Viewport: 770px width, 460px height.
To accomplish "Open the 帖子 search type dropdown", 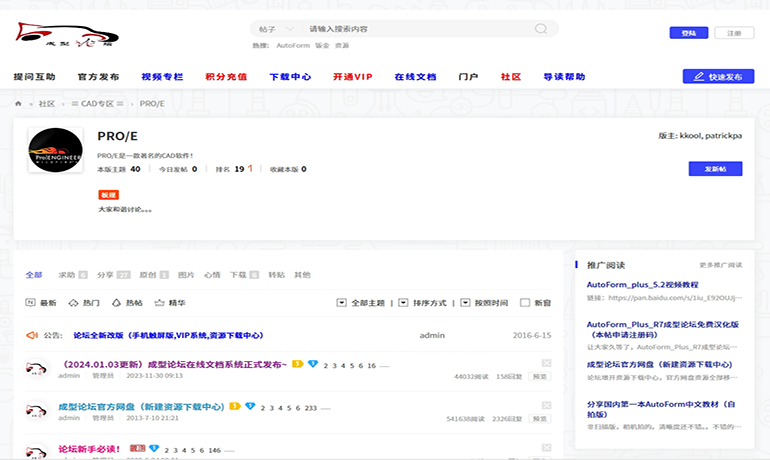I will coord(276,29).
